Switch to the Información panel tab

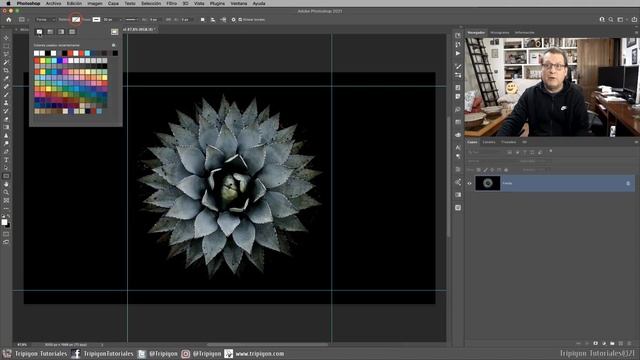tap(524, 33)
